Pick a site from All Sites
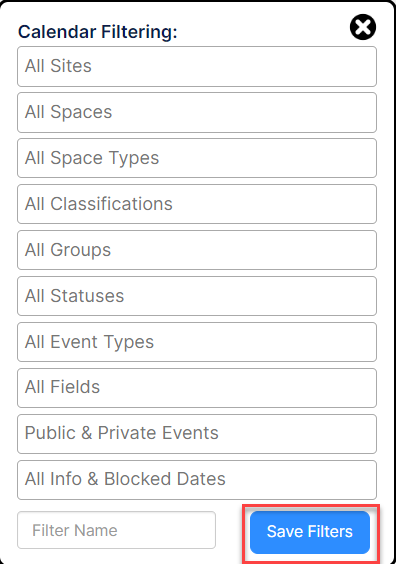This screenshot has height=564, width=396. point(197,66)
